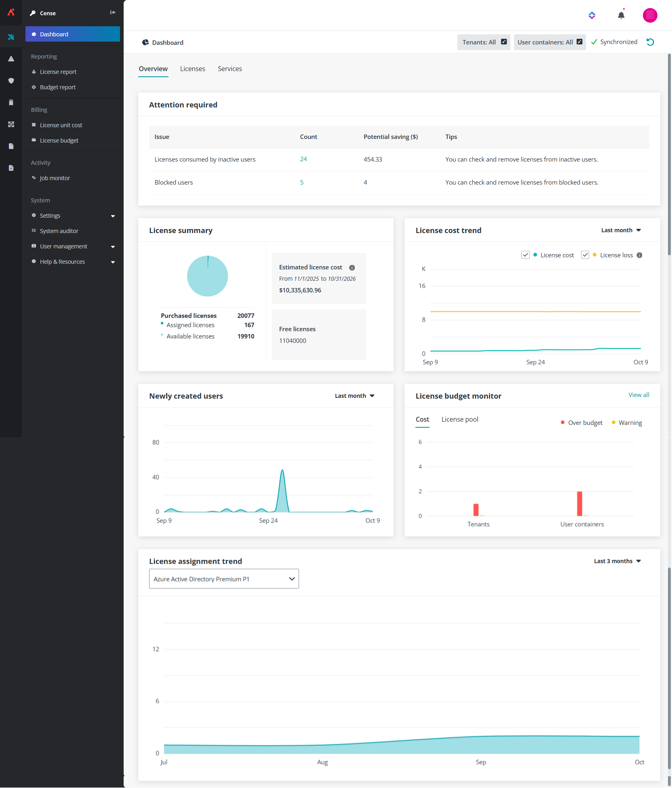Click the info icon beside Estimated license cost
The height and width of the screenshot is (788, 672).
click(x=352, y=268)
